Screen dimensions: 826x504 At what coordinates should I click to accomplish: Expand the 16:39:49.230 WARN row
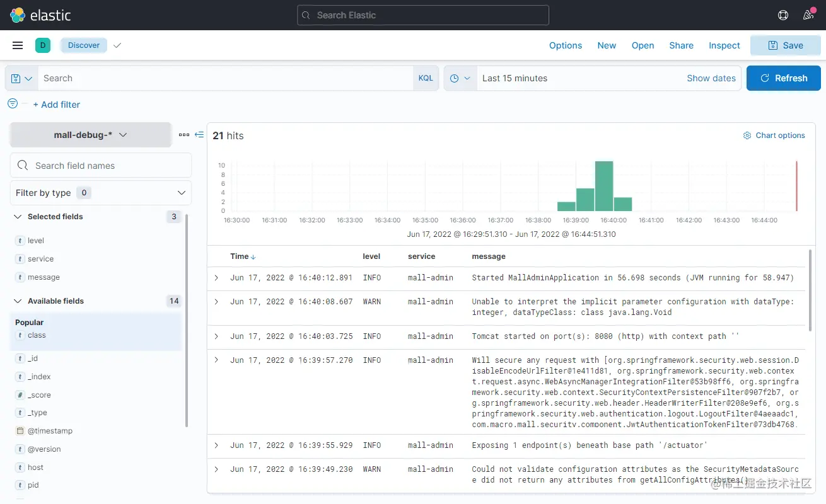(216, 469)
